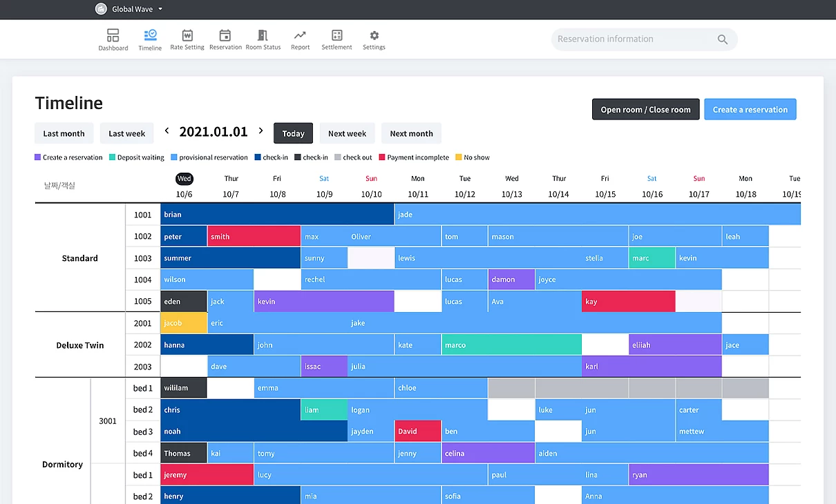Advance date with right chevron
The width and height of the screenshot is (836, 504).
(260, 130)
